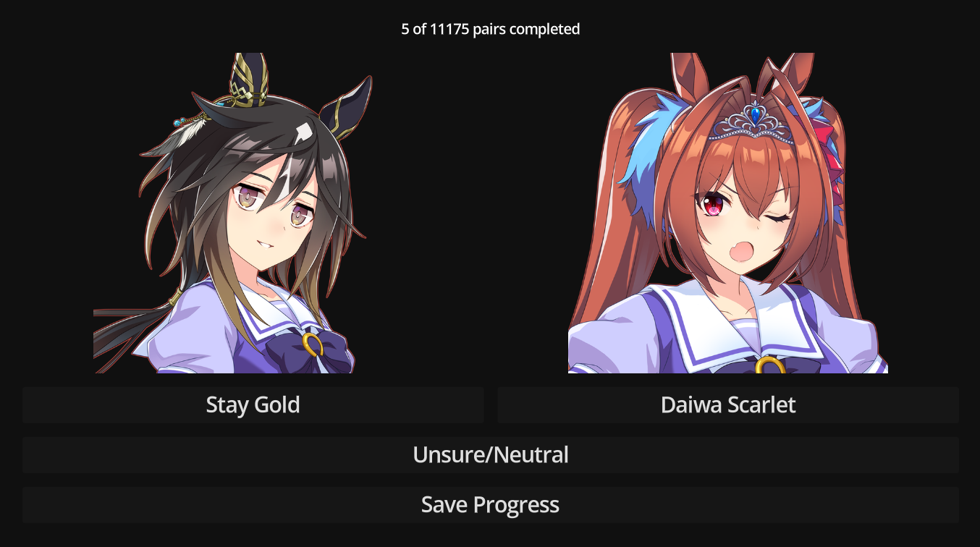Viewport: 980px width, 547px height.
Task: Vote for Stay Gold button
Action: pos(253,404)
